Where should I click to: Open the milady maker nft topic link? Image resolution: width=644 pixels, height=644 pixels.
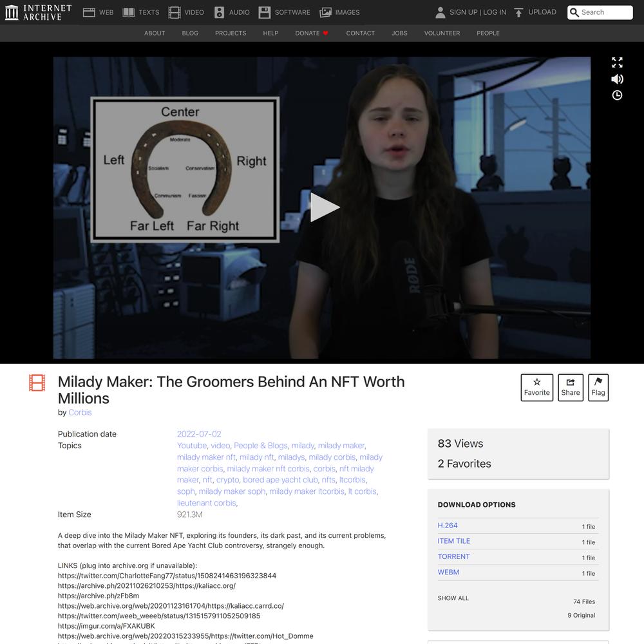206,457
